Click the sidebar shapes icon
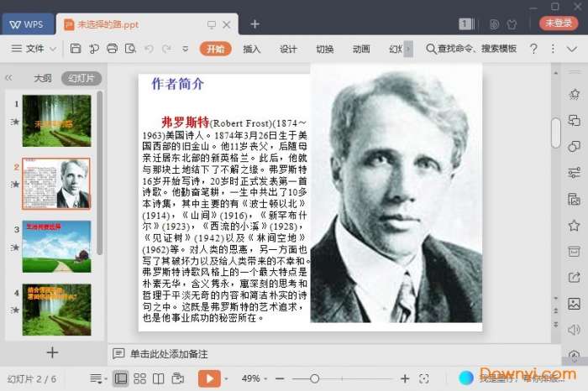Viewport: 588px width, 391px height. pos(574,147)
